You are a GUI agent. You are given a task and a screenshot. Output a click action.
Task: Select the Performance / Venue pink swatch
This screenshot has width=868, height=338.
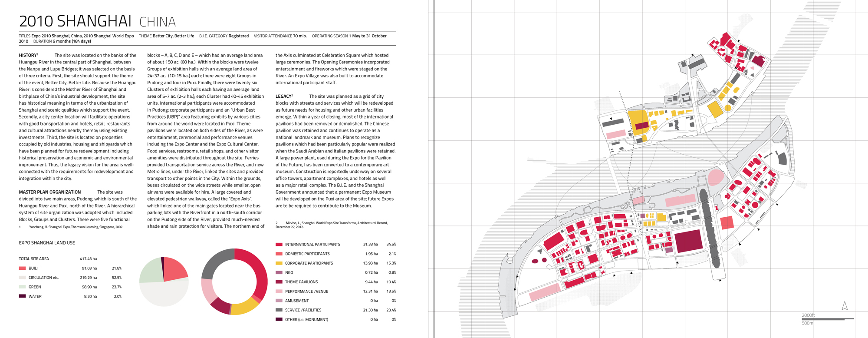pyautogui.click(x=279, y=292)
